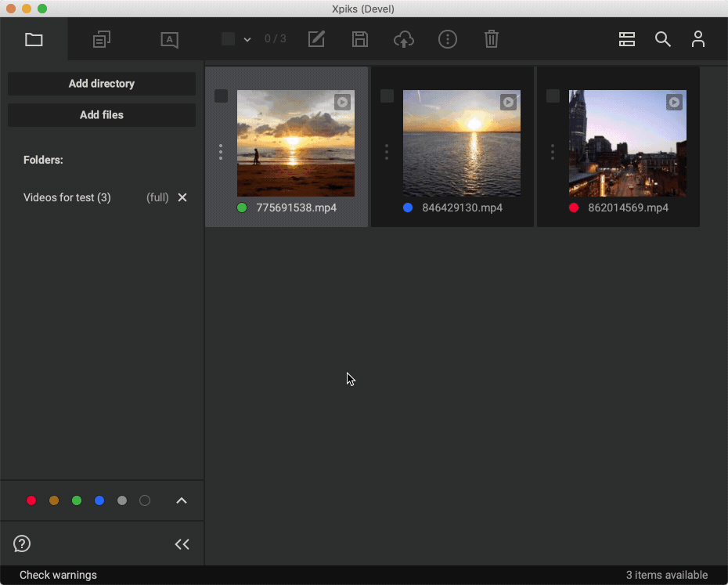Check the box for 862014569.mp4
Image resolution: width=728 pixels, height=585 pixels.
[553, 96]
